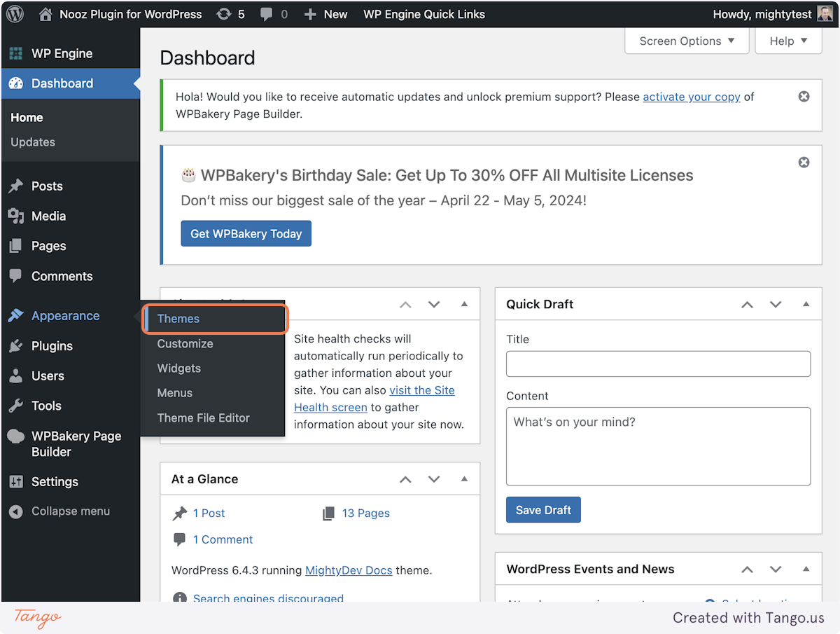Open the updates icon showing 5
Image resolution: width=840 pixels, height=634 pixels.
click(x=230, y=14)
